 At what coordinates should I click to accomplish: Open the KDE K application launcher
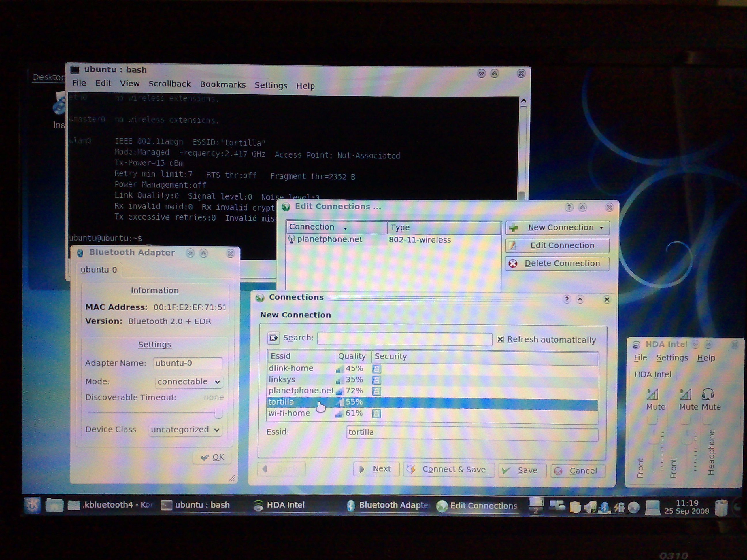[x=32, y=505]
